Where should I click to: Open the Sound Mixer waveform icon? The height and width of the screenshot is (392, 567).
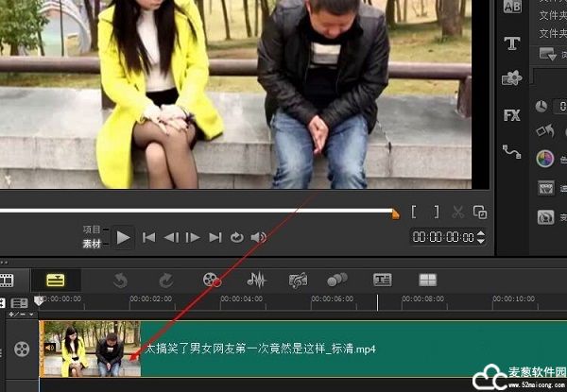click(x=256, y=280)
